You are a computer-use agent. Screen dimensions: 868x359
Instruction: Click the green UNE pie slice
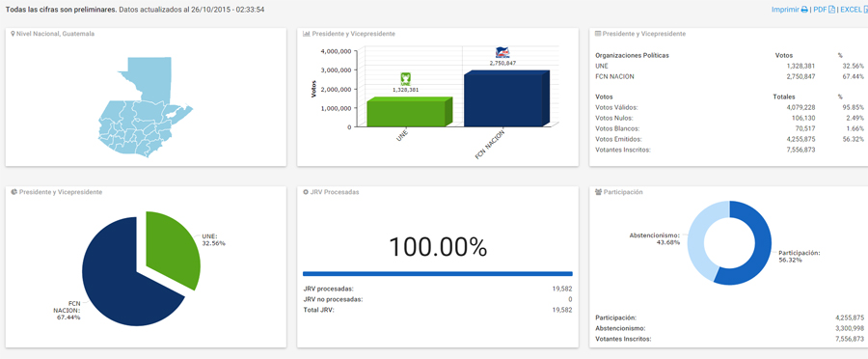click(173, 249)
